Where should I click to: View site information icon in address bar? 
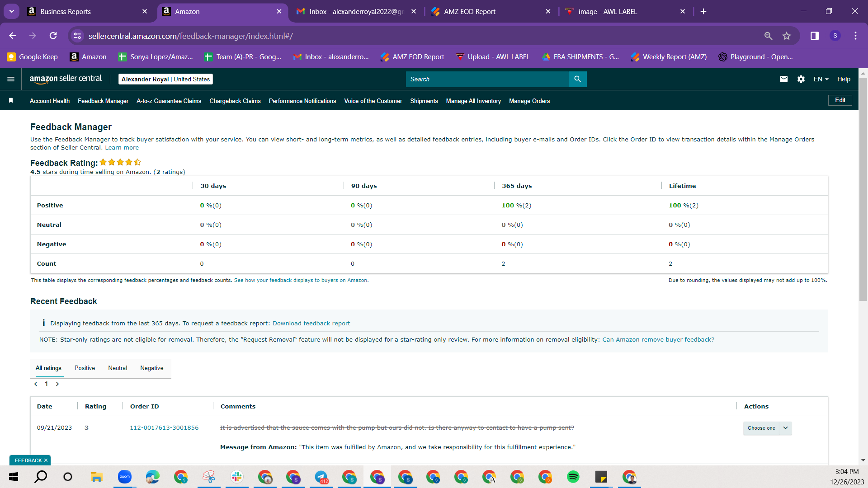click(78, 36)
